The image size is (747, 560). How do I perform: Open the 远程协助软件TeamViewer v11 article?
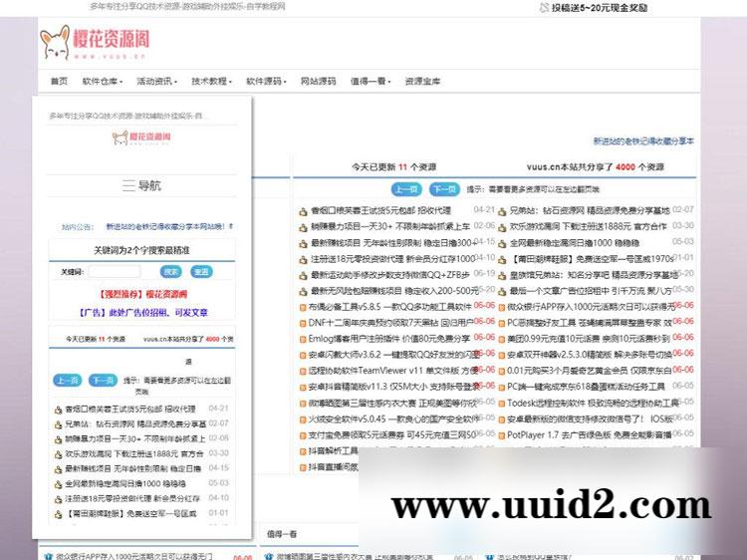(x=393, y=372)
